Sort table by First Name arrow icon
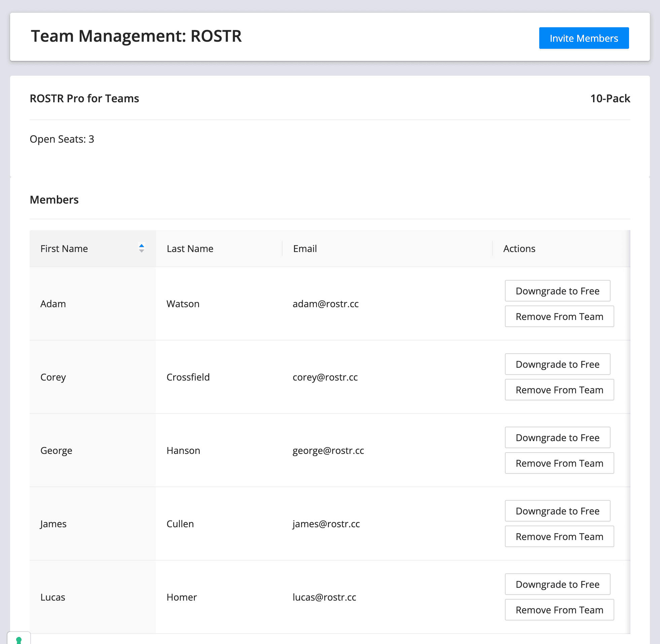Viewport: 660px width, 644px height. click(142, 248)
